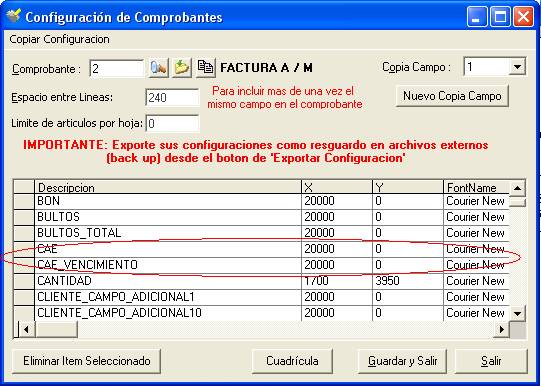Click the X value 20000 in BULTOS_TOTAL row
This screenshot has height=386, width=541.
tap(337, 233)
